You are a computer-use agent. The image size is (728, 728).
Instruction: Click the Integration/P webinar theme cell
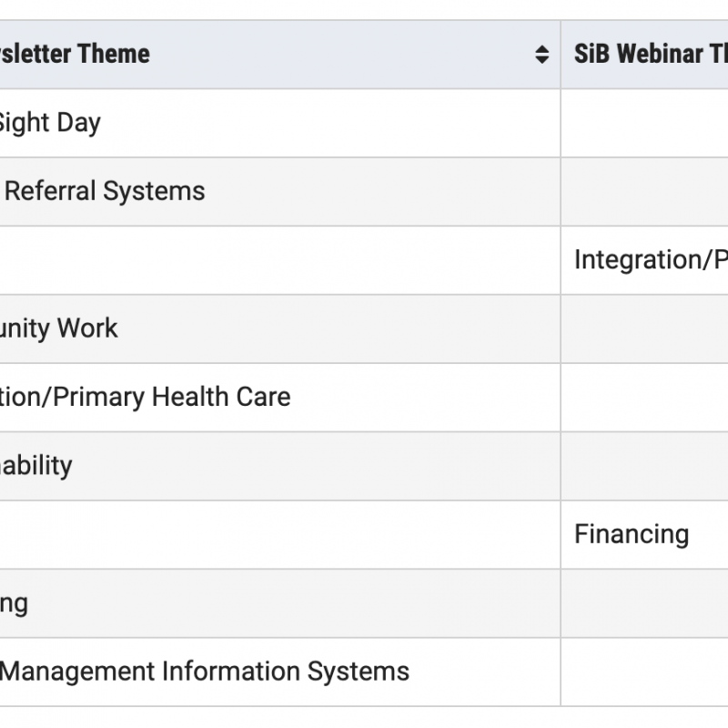click(644, 260)
